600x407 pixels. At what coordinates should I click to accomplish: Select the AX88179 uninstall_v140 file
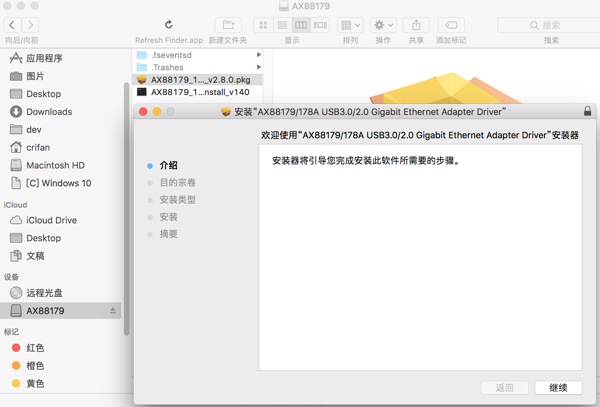coord(197,92)
